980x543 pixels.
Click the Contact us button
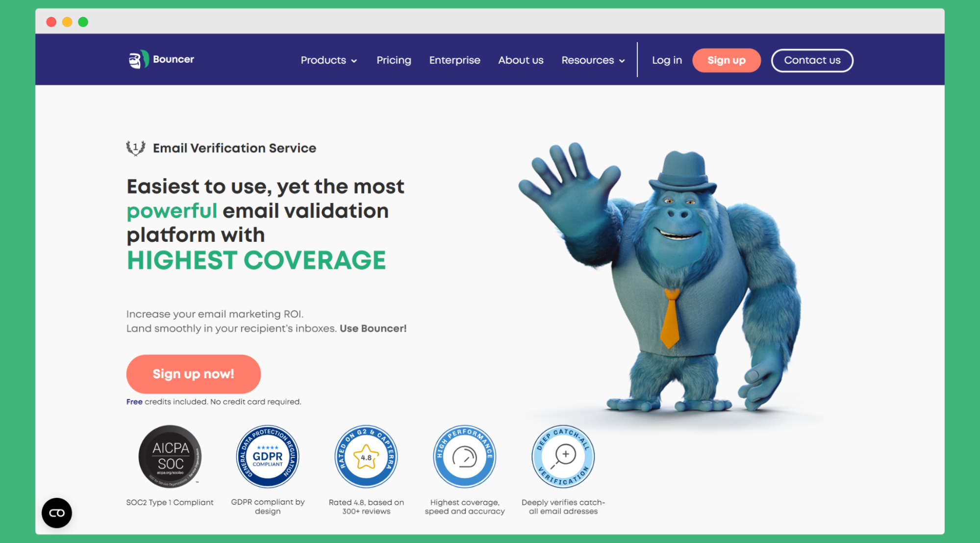[x=812, y=59]
